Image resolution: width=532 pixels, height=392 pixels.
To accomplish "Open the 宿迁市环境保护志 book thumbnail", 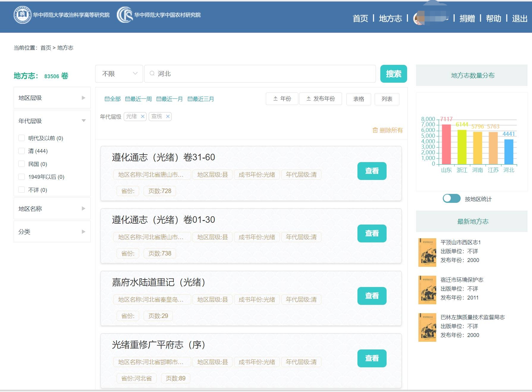I will [x=427, y=290].
